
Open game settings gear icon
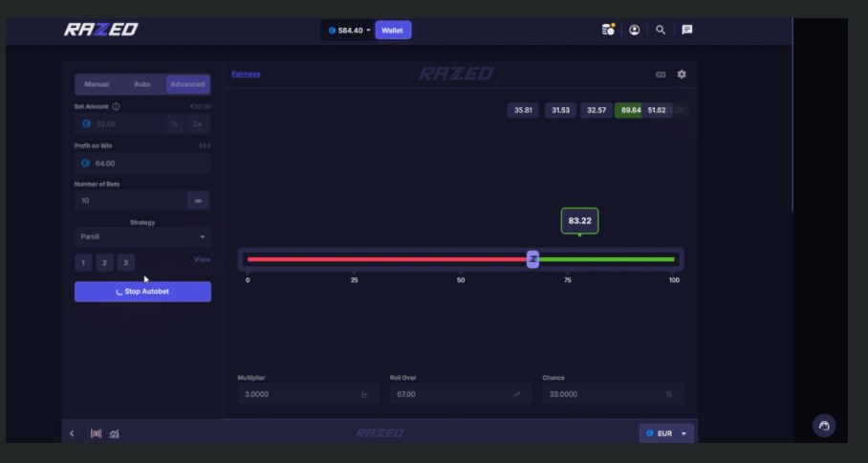click(682, 74)
